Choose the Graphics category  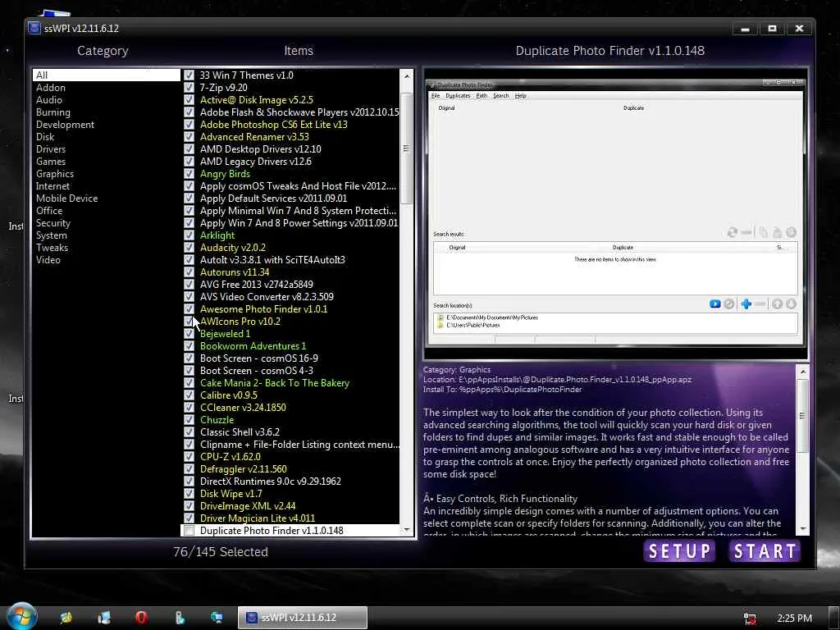55,174
